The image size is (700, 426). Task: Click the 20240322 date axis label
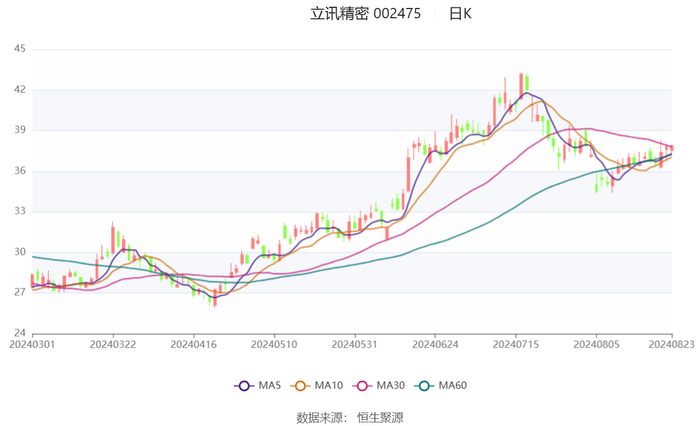click(x=113, y=345)
